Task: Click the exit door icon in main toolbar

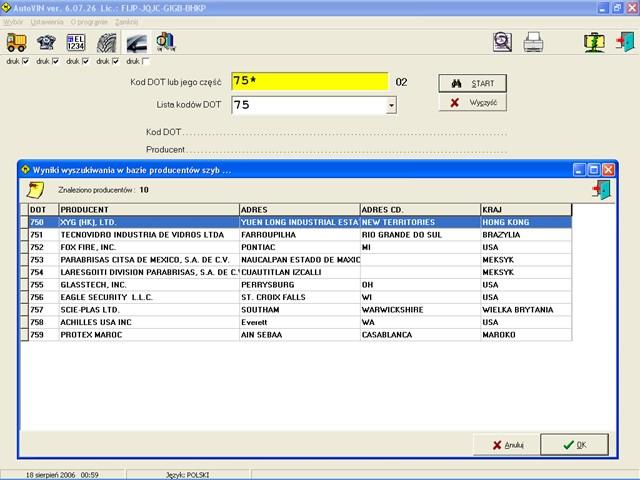Action: click(x=625, y=42)
